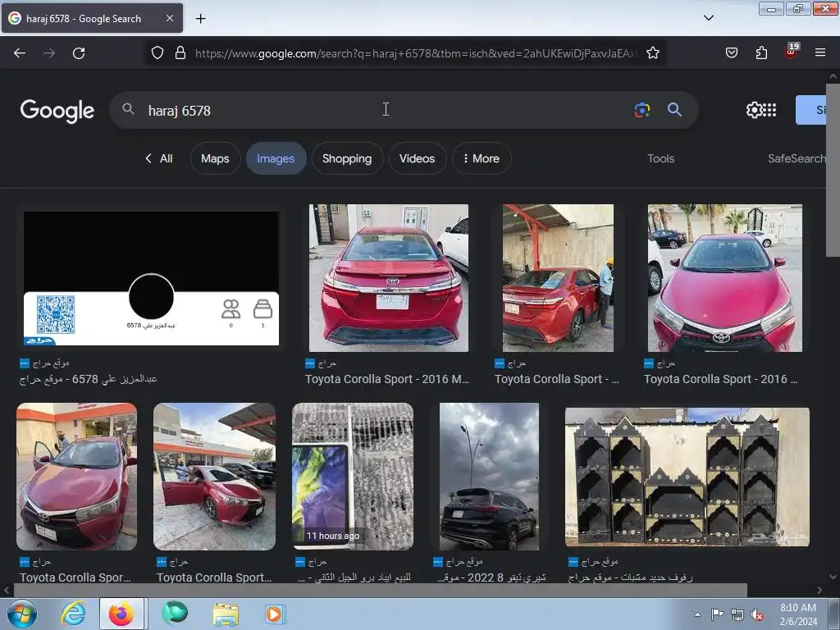Click the muted volume tray icon
Screen dimensions: 840x630
coord(757,614)
